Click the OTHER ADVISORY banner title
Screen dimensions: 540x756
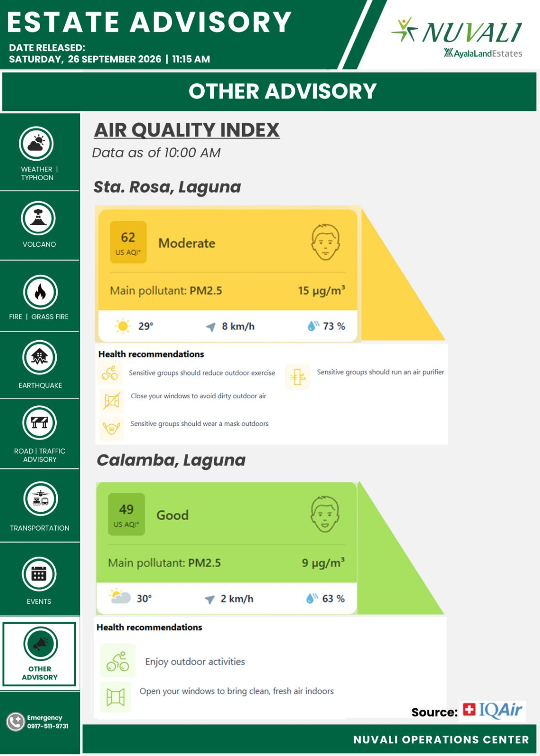[x=282, y=91]
